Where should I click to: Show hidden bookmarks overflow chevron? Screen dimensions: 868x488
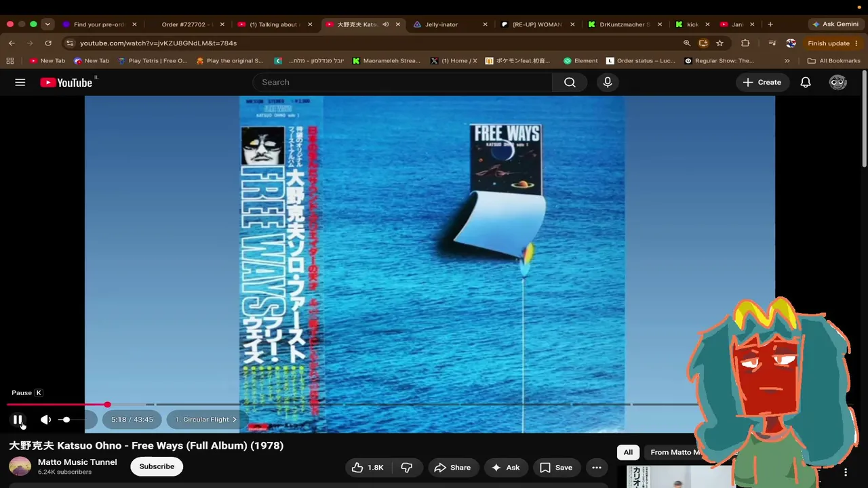click(x=787, y=60)
